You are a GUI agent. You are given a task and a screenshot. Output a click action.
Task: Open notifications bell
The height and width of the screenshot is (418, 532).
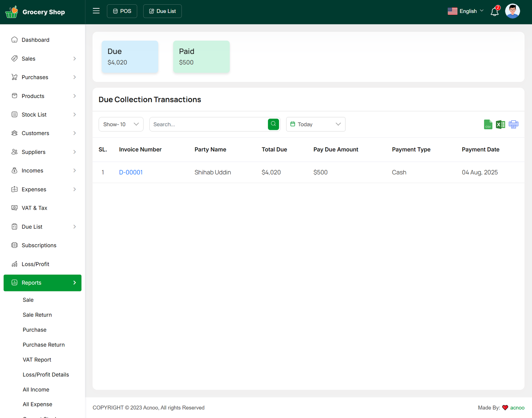(494, 12)
